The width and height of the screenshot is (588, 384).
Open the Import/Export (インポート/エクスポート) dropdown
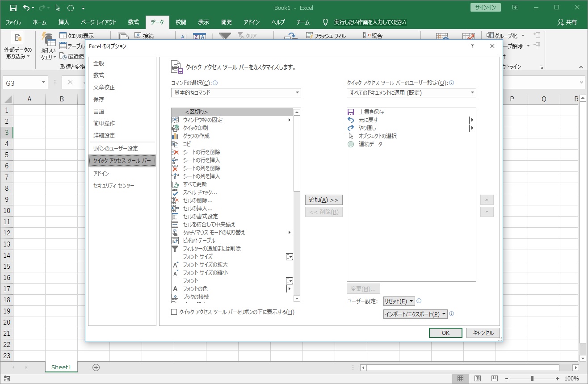(416, 314)
